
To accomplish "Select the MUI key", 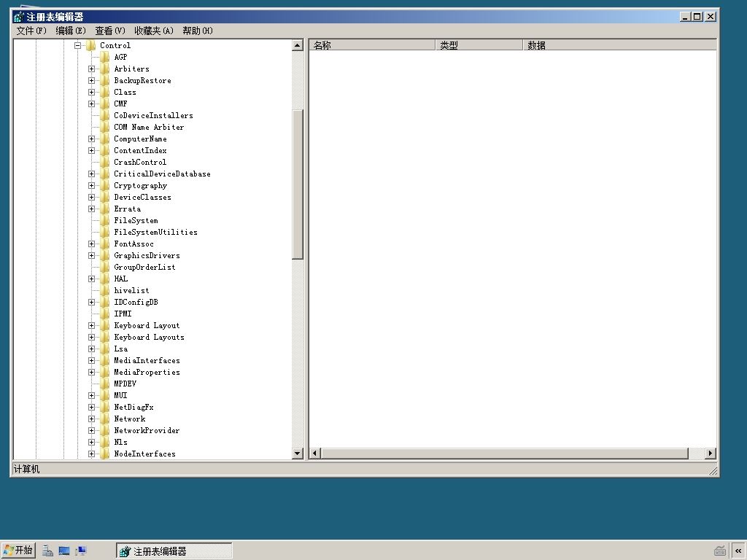I will [120, 395].
